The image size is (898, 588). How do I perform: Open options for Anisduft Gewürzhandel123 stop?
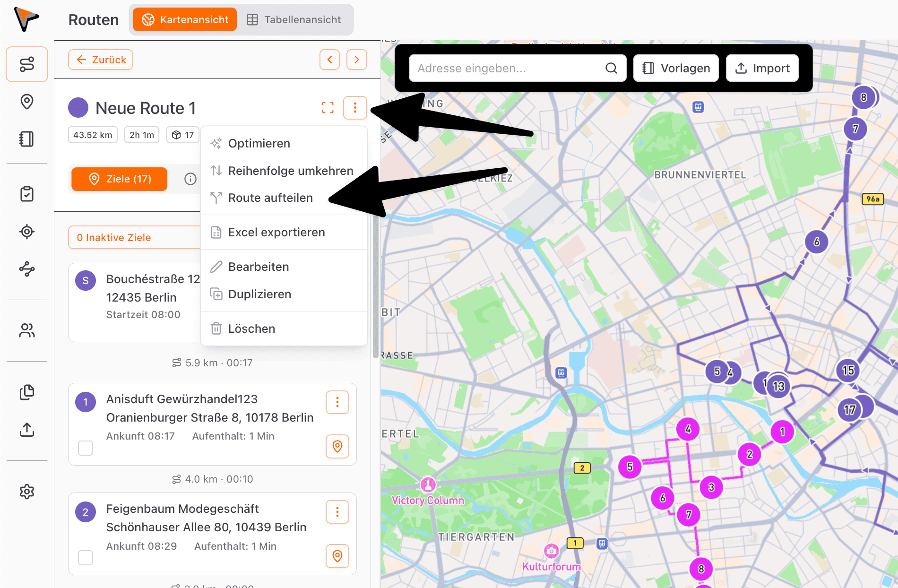coord(337,402)
